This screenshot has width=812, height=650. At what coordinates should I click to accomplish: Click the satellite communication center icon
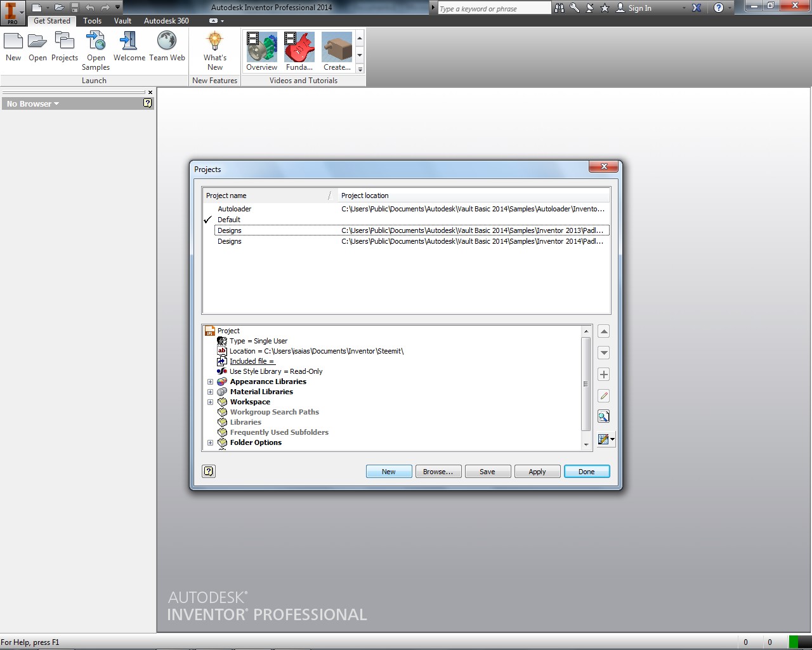coord(589,8)
